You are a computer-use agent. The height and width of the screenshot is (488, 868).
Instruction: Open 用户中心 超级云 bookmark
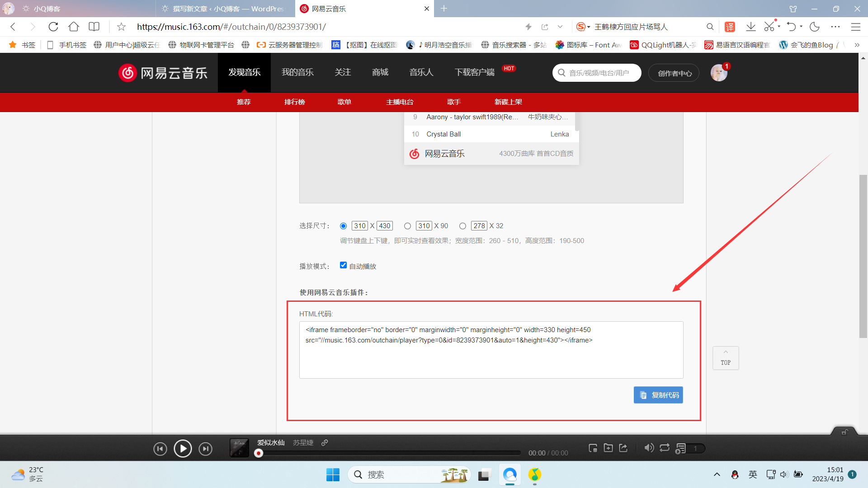click(127, 45)
